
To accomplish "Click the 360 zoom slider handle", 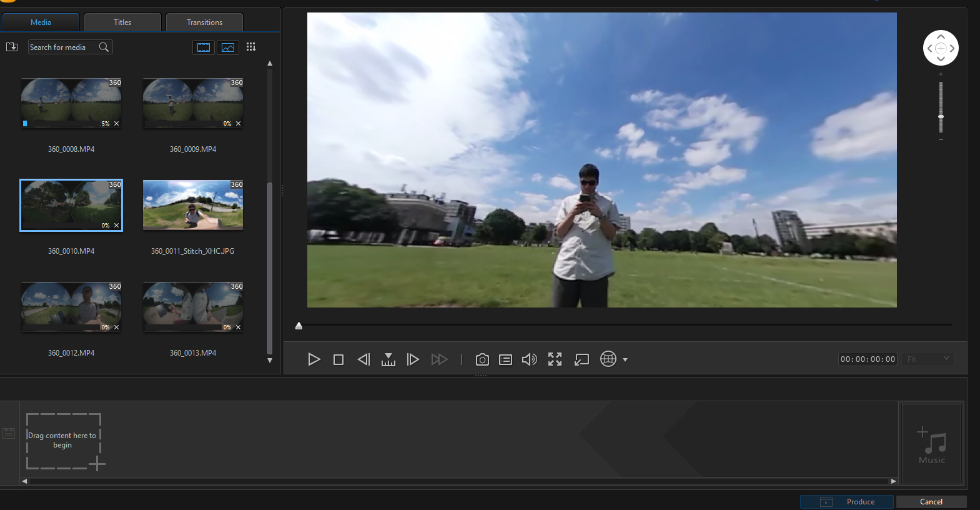I will pyautogui.click(x=941, y=117).
